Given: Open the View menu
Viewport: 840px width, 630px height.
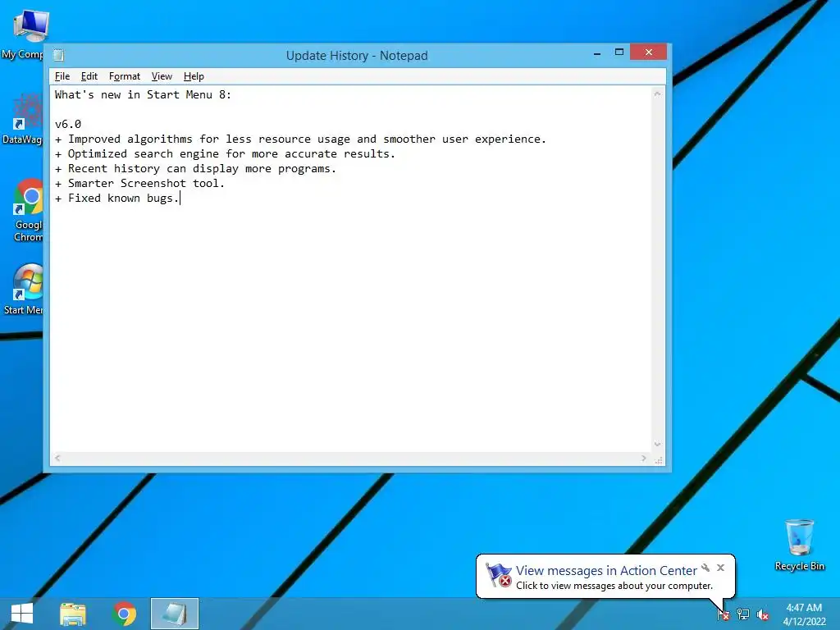Looking at the screenshot, I should coord(162,76).
